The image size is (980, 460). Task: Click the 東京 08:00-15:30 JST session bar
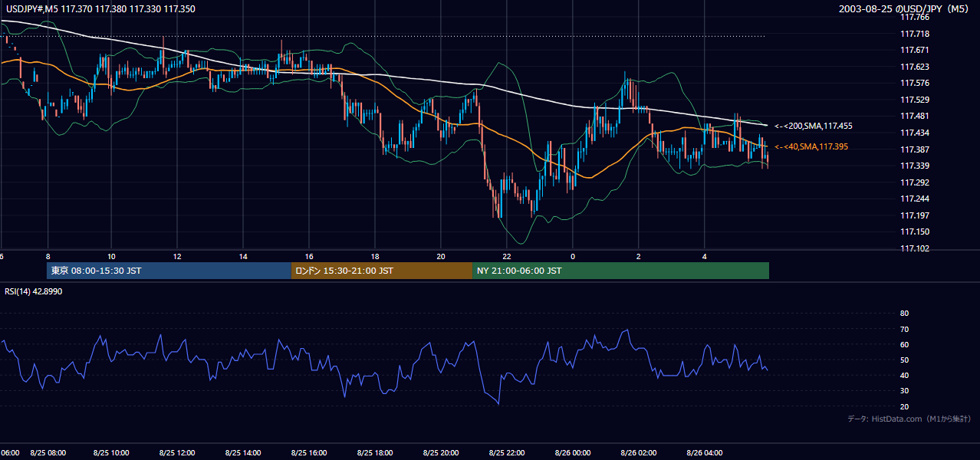click(x=169, y=271)
